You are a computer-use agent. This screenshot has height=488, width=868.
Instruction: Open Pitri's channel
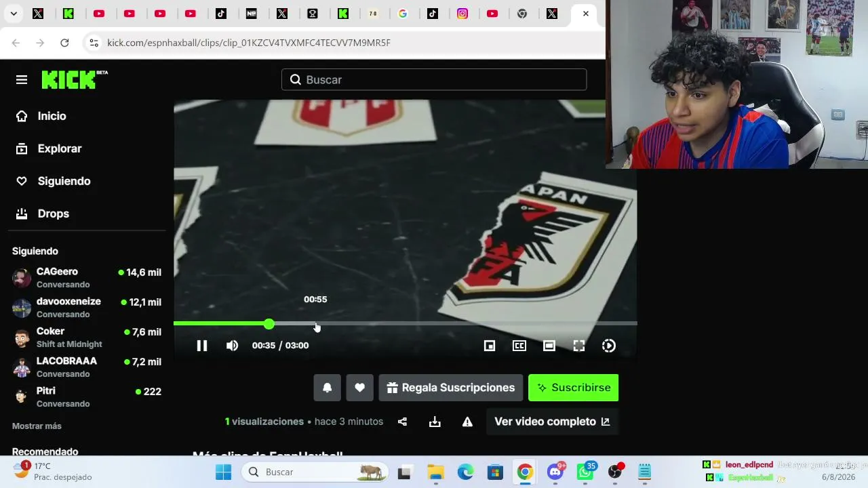click(x=87, y=397)
